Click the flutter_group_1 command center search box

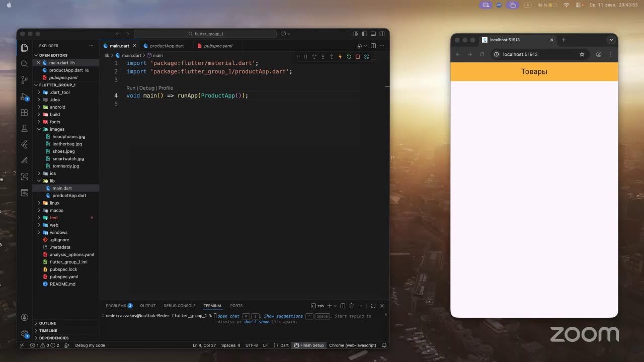[205, 34]
